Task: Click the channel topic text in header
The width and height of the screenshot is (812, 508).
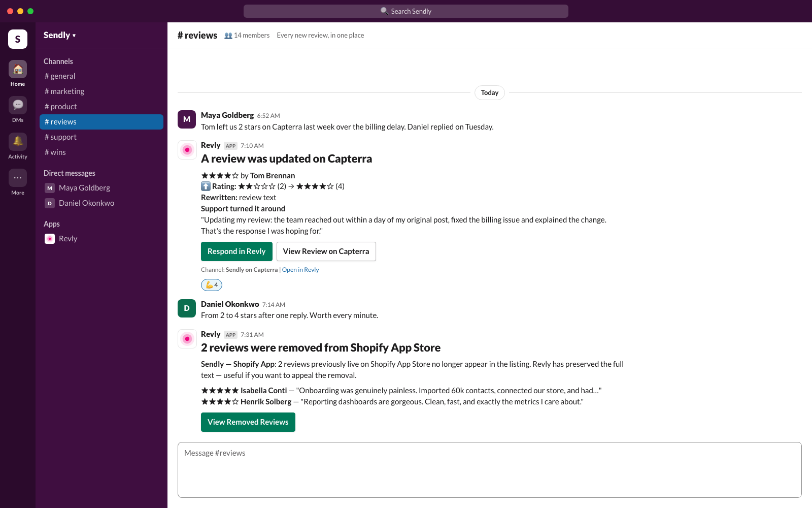Action: click(x=320, y=36)
